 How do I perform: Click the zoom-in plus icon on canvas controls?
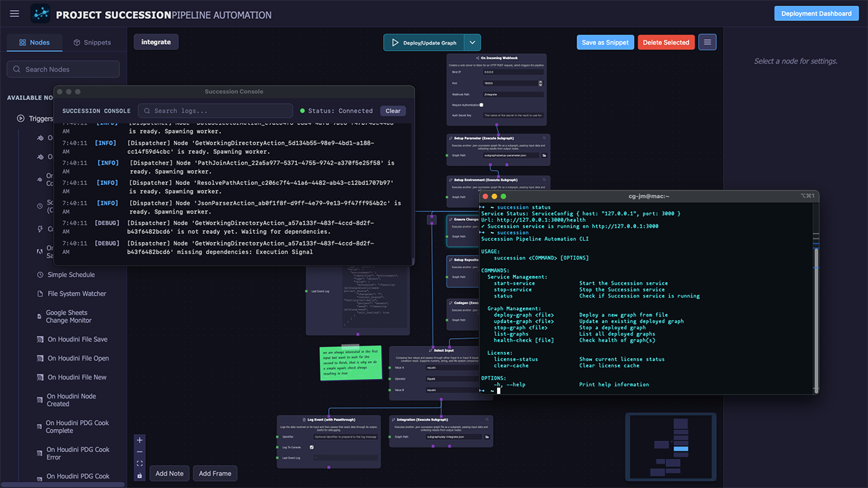pos(140,440)
